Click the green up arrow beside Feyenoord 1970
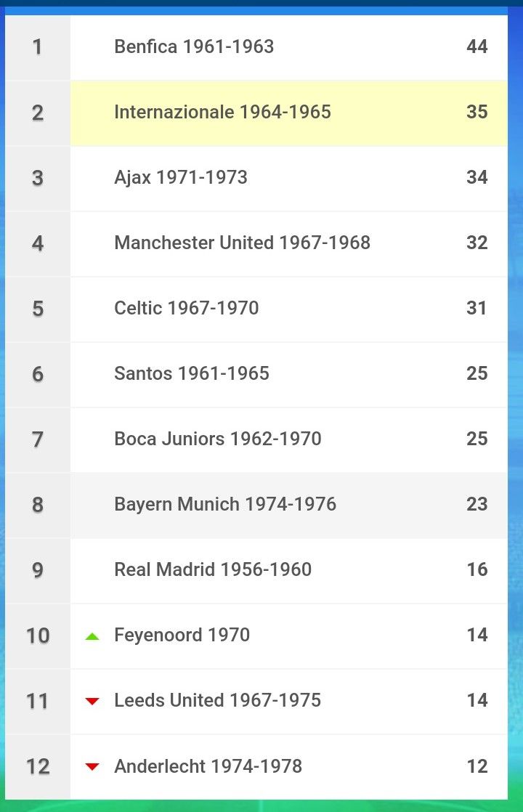Viewport: 523px width, 812px height. tap(92, 636)
